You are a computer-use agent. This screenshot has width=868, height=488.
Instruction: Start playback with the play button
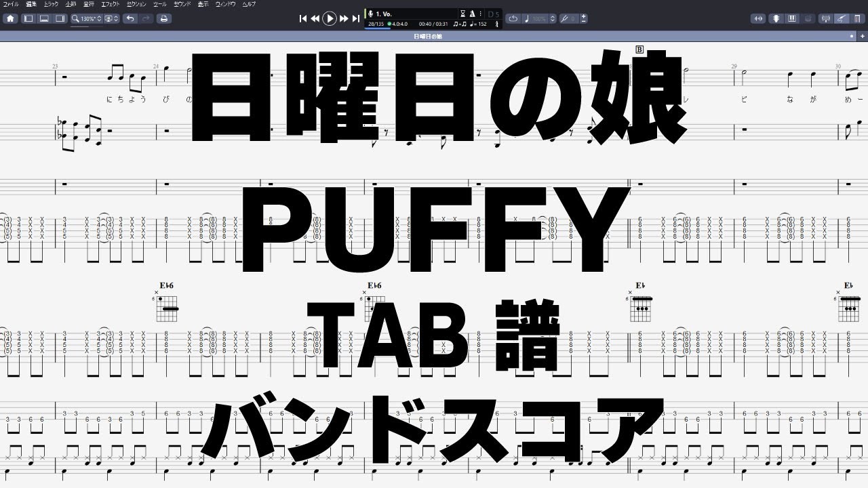click(x=330, y=19)
